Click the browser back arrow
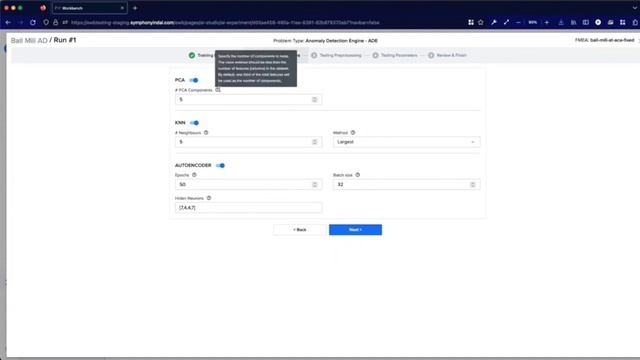This screenshot has width=640, height=360. point(8,22)
